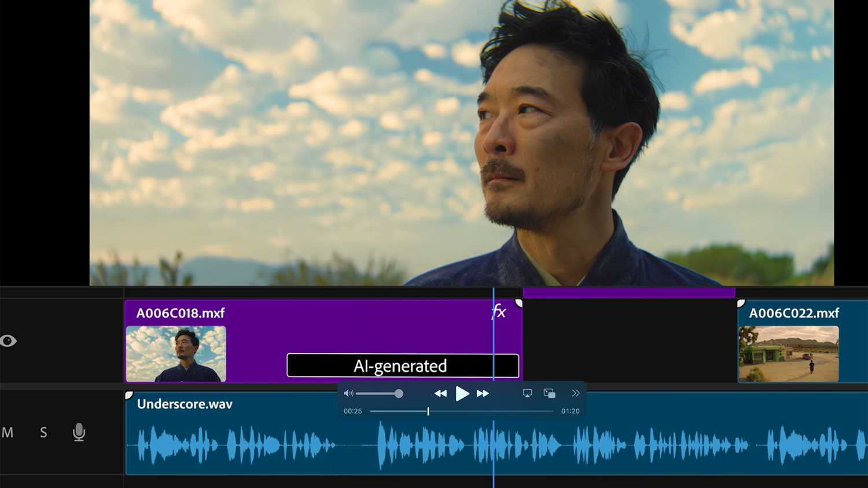Click the play button in the playback bar
Viewport: 868px width, 488px height.
(462, 393)
